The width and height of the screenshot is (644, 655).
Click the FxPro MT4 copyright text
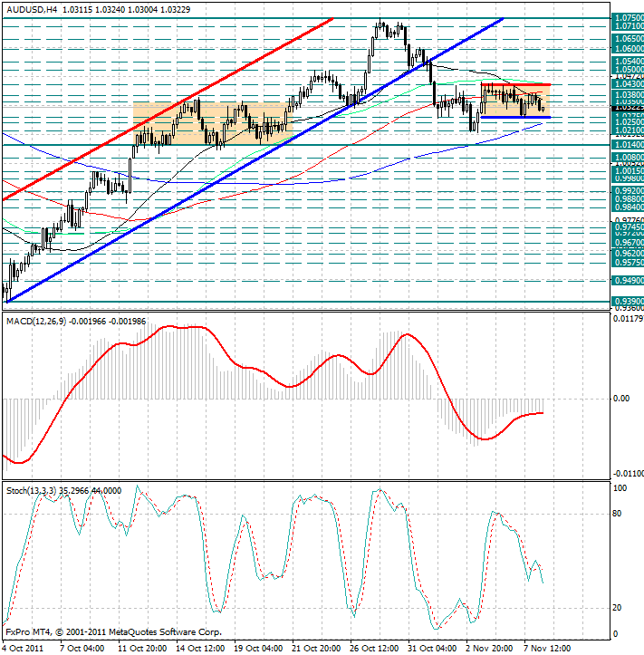pos(113,632)
